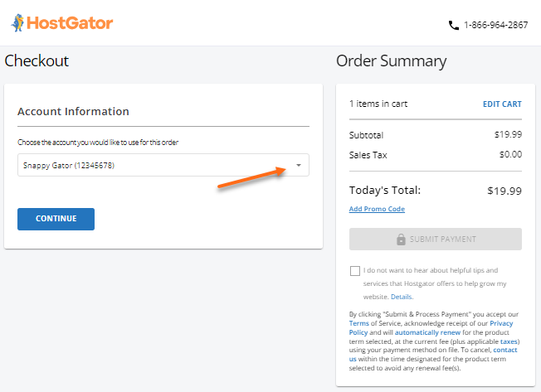Click the "1 items in cart" text
The width and height of the screenshot is (541, 392).
pyautogui.click(x=378, y=104)
